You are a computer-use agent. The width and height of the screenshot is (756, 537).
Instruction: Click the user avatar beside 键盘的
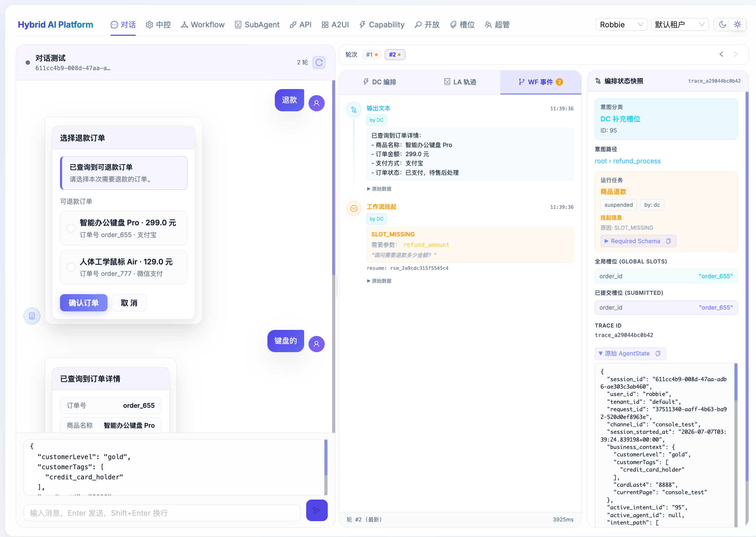[x=317, y=344]
